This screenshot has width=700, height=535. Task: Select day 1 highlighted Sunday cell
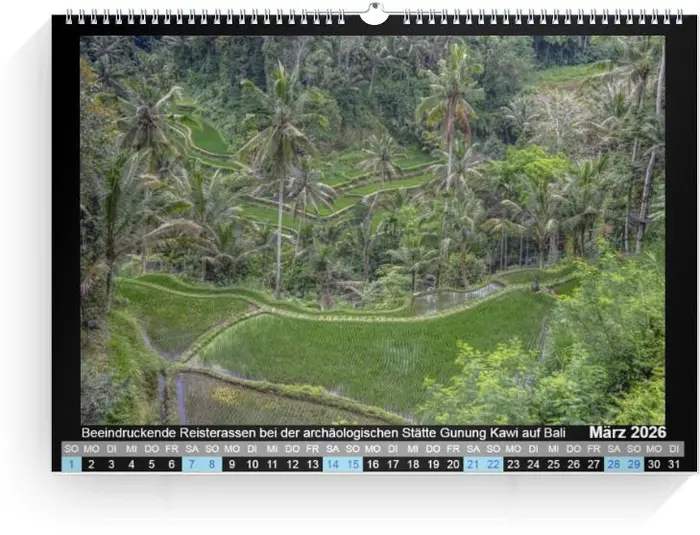pos(71,464)
